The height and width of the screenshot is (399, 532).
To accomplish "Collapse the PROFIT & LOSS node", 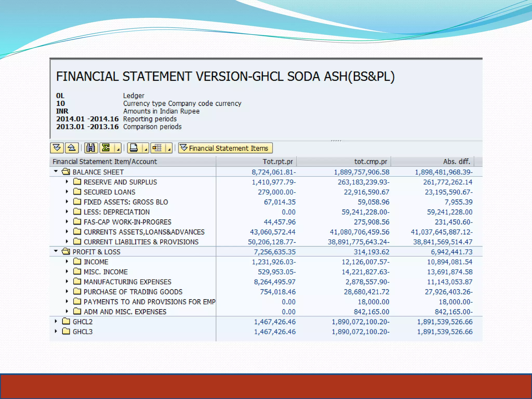I will (x=56, y=251).
